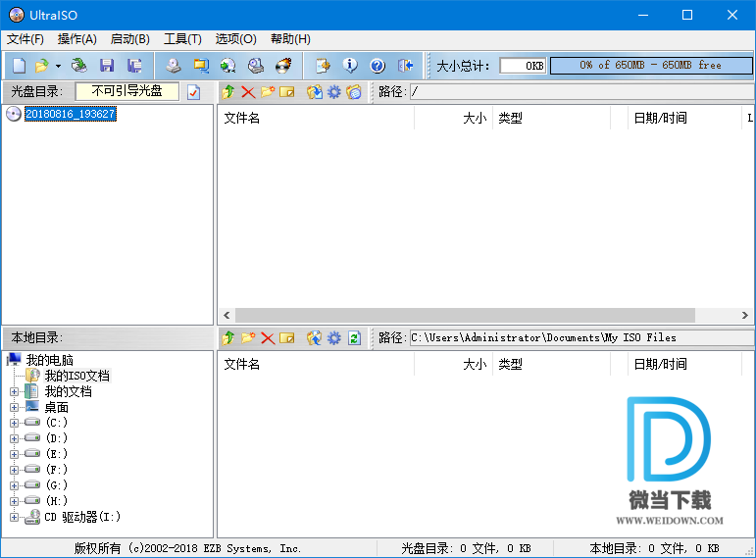Click the red X delete icon in disc pane
756x558 pixels.
[248, 91]
